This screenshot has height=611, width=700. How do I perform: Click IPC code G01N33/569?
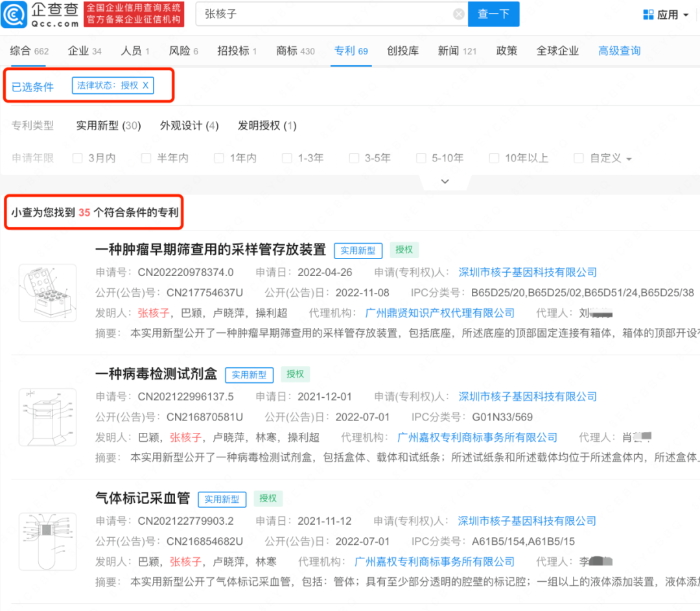(x=503, y=417)
